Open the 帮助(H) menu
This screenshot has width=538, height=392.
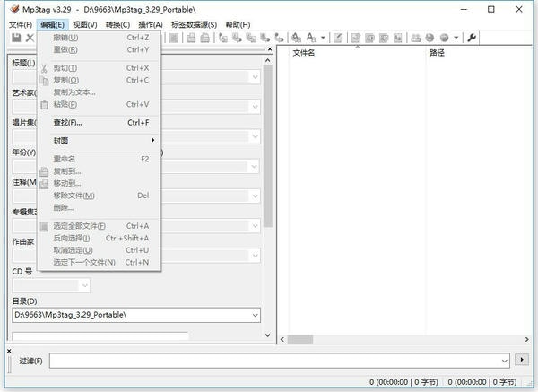click(238, 25)
